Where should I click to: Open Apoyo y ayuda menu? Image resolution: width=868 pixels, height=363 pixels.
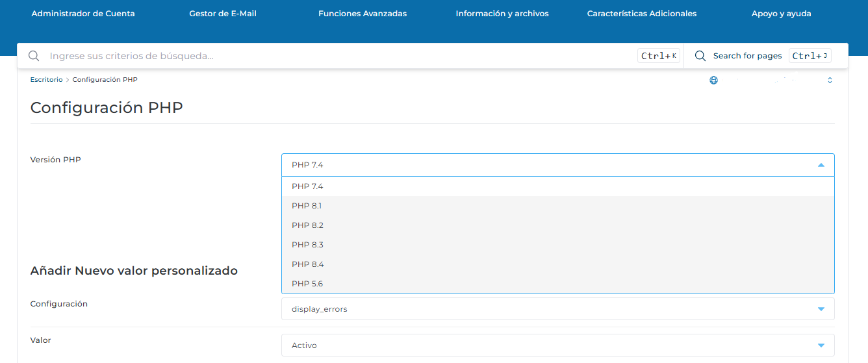[x=781, y=14]
